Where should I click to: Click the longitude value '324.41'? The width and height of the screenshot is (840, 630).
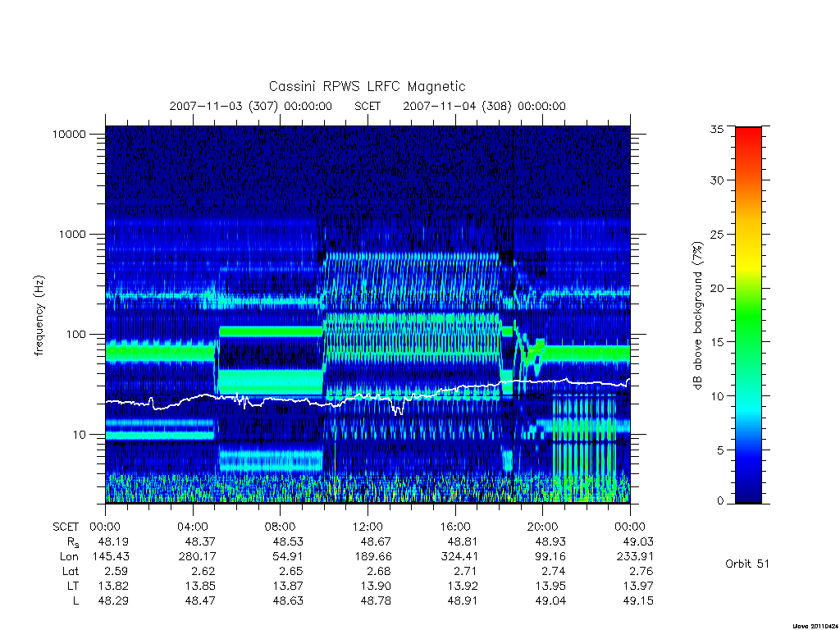point(459,557)
